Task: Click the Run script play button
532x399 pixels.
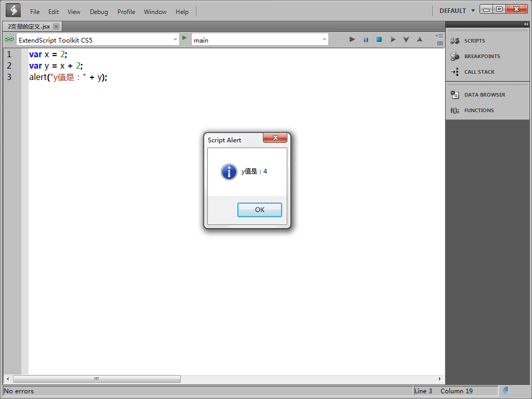Action: point(352,39)
